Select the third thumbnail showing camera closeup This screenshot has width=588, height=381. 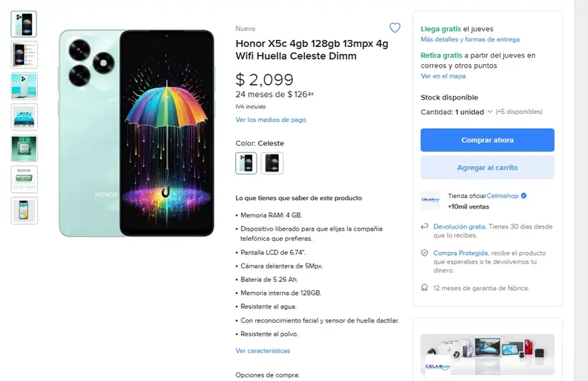click(24, 86)
